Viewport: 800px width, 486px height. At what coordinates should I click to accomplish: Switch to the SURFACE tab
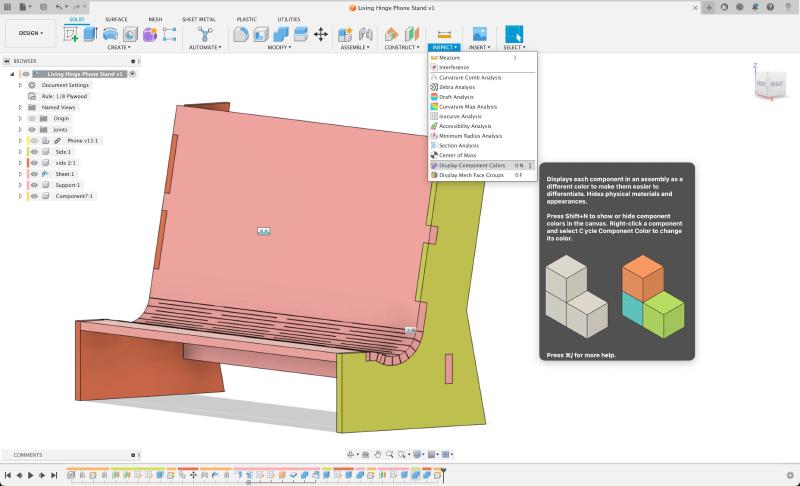(x=116, y=19)
